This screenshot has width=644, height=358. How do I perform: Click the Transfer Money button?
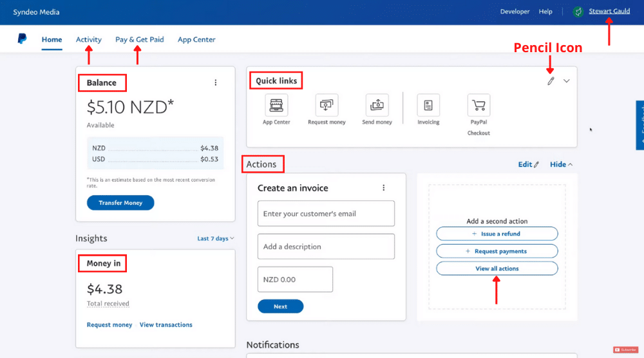(x=120, y=203)
